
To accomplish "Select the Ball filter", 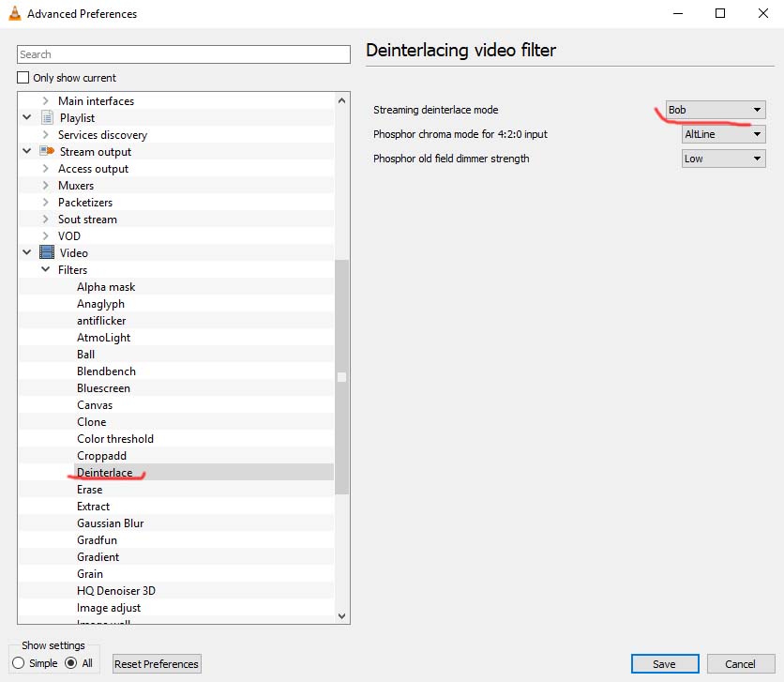I will [85, 354].
